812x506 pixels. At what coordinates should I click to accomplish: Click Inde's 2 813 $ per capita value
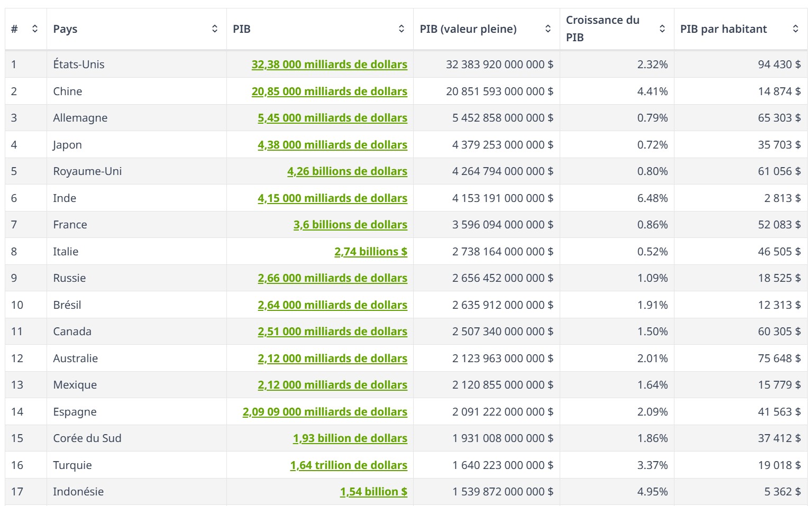coord(782,198)
